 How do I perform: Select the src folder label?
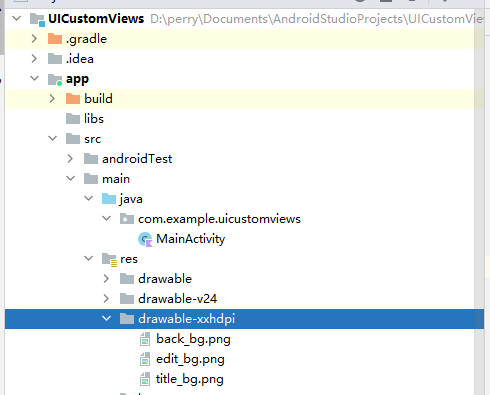coord(92,139)
